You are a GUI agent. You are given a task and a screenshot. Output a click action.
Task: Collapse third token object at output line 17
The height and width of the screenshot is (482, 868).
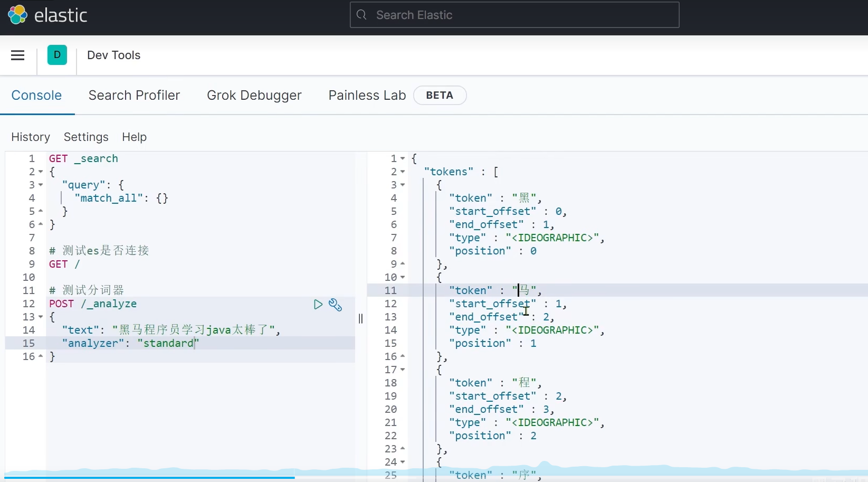point(403,370)
